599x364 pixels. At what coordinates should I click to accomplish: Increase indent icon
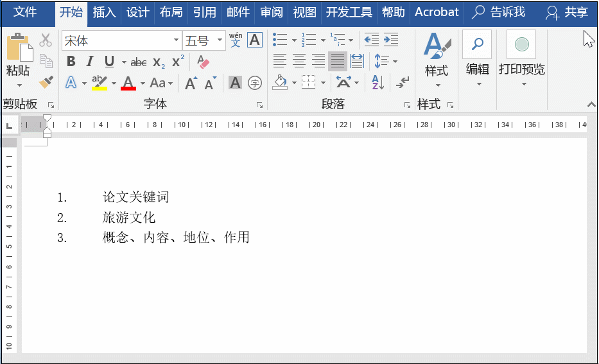click(x=391, y=39)
